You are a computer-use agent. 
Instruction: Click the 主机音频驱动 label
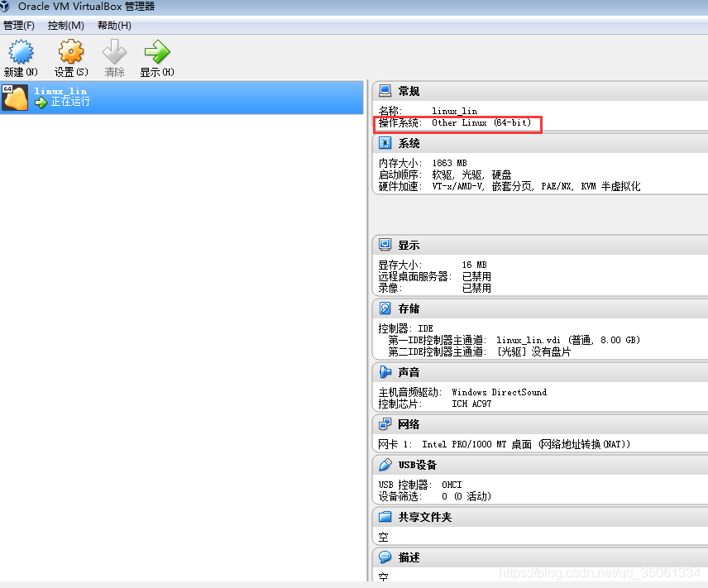(x=409, y=393)
